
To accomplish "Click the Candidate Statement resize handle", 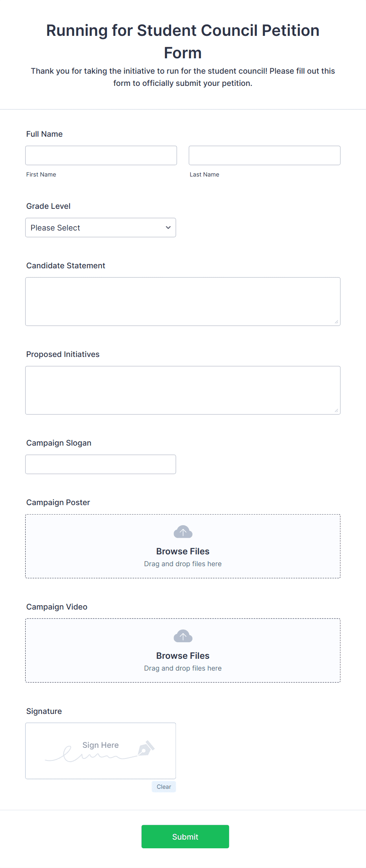I will 337,322.
